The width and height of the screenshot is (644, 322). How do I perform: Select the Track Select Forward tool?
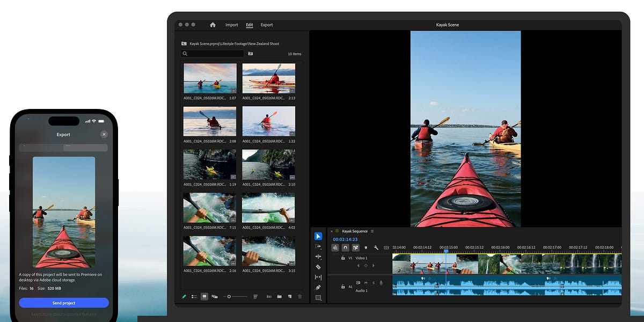tap(318, 246)
